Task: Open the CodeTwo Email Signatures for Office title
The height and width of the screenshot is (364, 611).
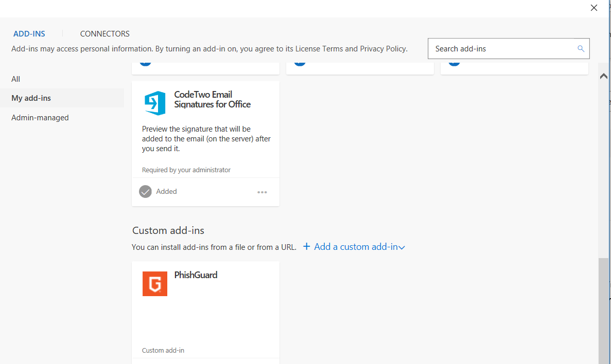Action: coord(213,99)
